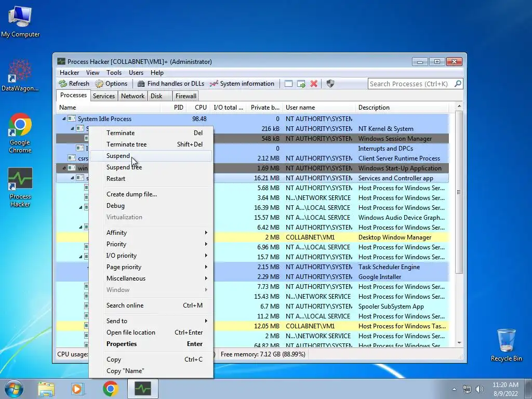Viewport: 532px width, 399px height.
Task: Open the Users menu
Action: coord(136,73)
